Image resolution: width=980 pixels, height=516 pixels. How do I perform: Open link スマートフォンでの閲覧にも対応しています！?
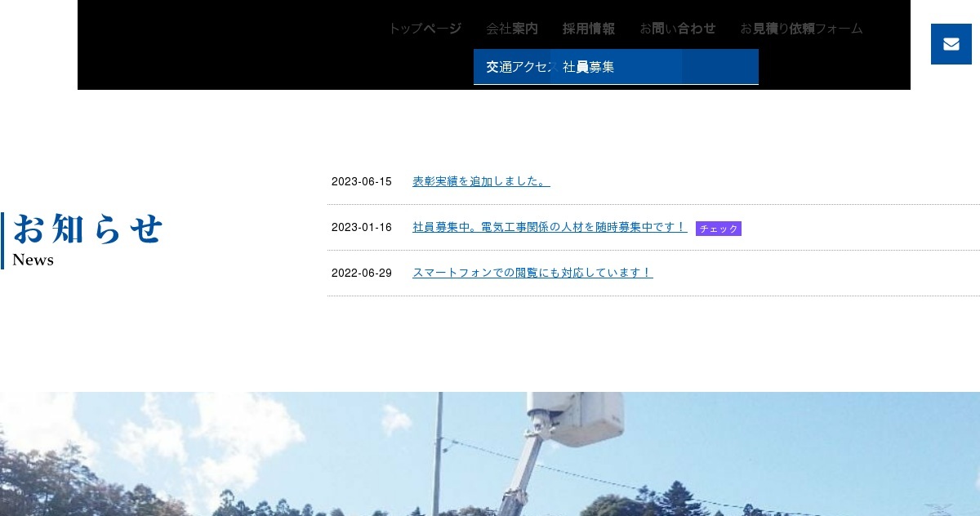click(x=532, y=273)
